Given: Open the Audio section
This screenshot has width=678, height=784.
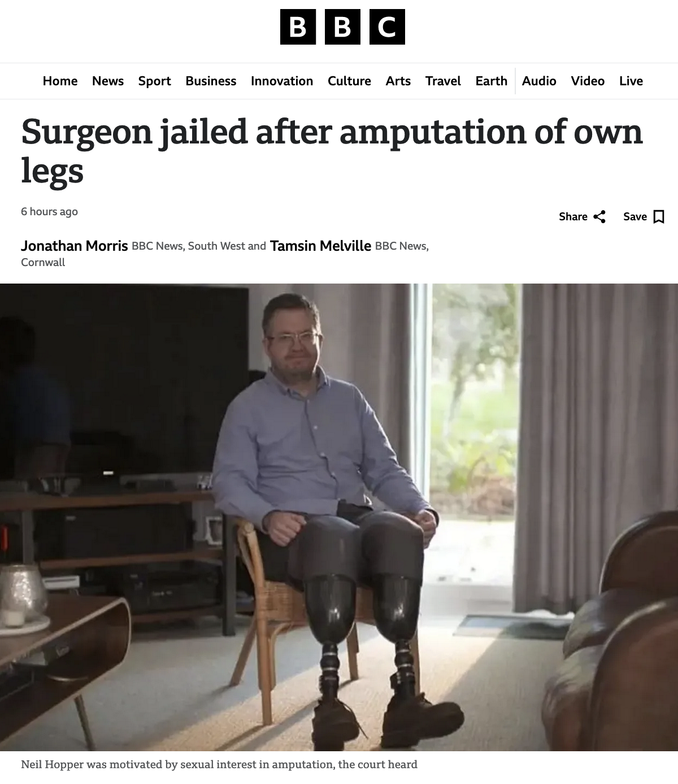Looking at the screenshot, I should 539,81.
